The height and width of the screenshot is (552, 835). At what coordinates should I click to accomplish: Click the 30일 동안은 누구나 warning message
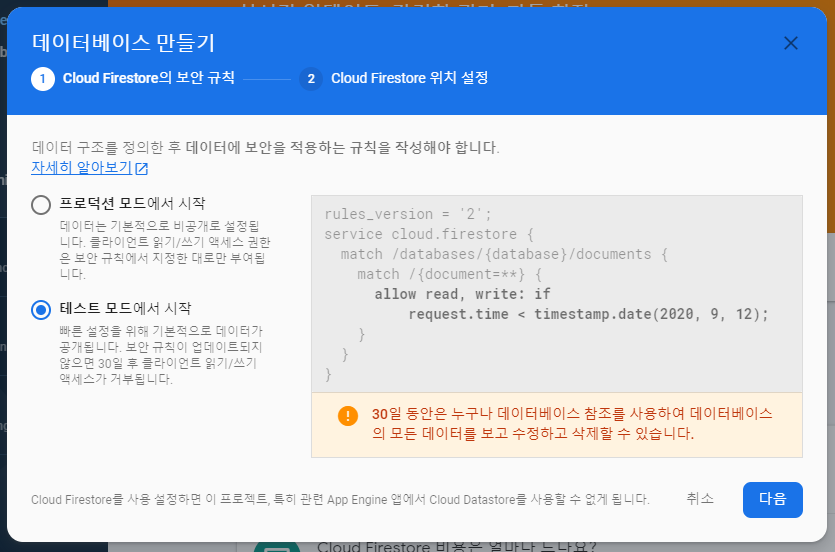pos(572,424)
